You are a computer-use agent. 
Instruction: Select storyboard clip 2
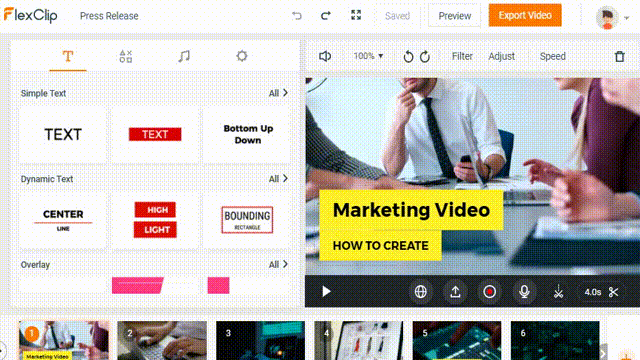click(162, 340)
